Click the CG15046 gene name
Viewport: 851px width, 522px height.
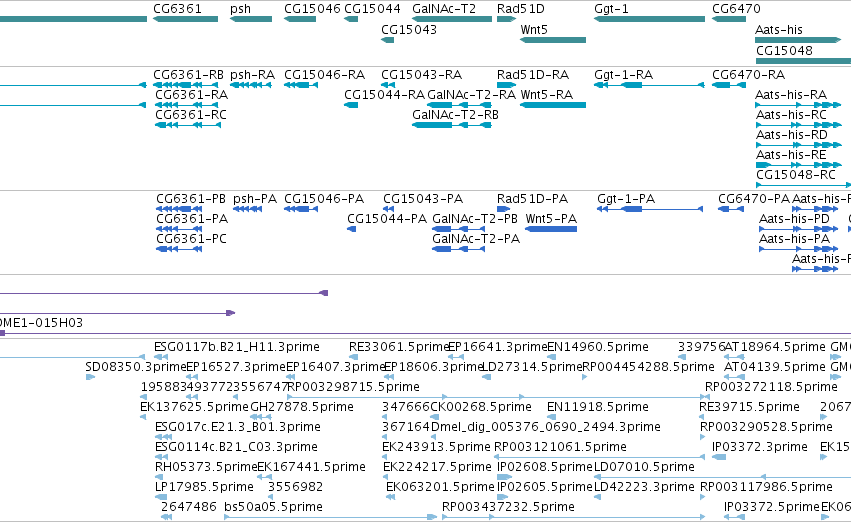(x=312, y=9)
